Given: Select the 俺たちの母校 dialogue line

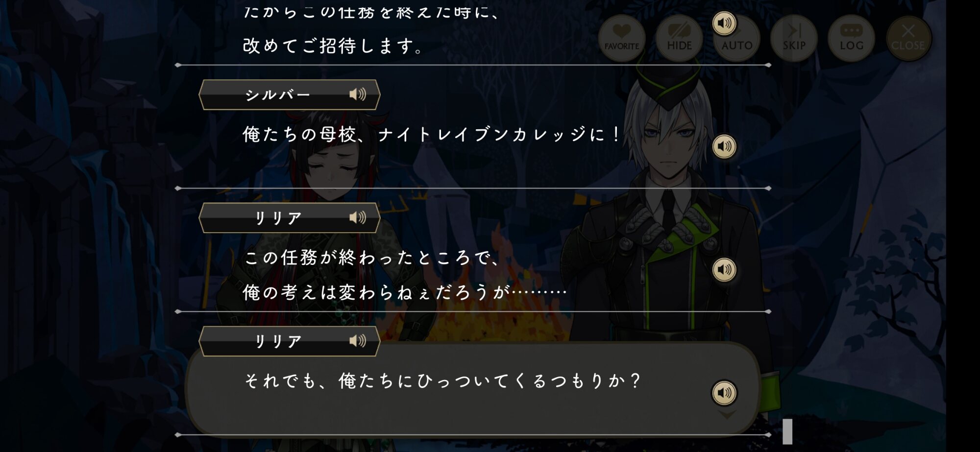Looking at the screenshot, I should click(x=432, y=134).
